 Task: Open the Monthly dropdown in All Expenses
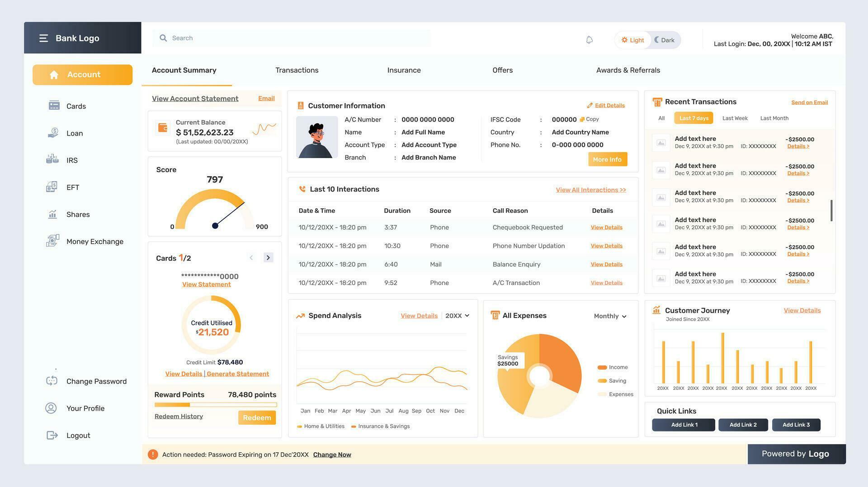coord(610,316)
